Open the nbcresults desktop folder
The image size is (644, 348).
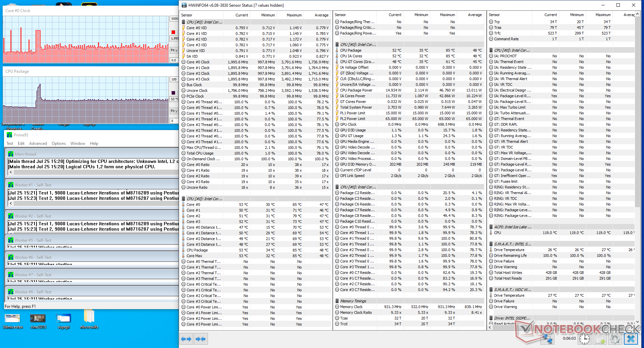tap(89, 319)
